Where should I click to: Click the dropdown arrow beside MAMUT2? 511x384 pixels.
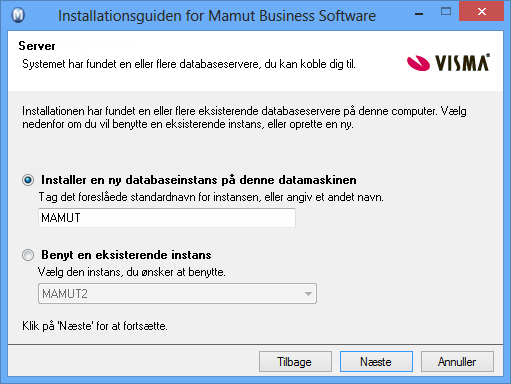(308, 294)
